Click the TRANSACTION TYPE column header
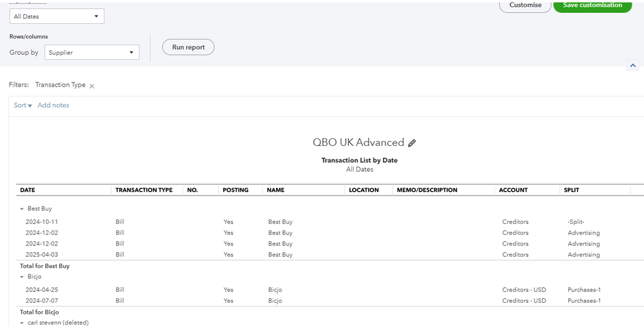 [x=144, y=190]
